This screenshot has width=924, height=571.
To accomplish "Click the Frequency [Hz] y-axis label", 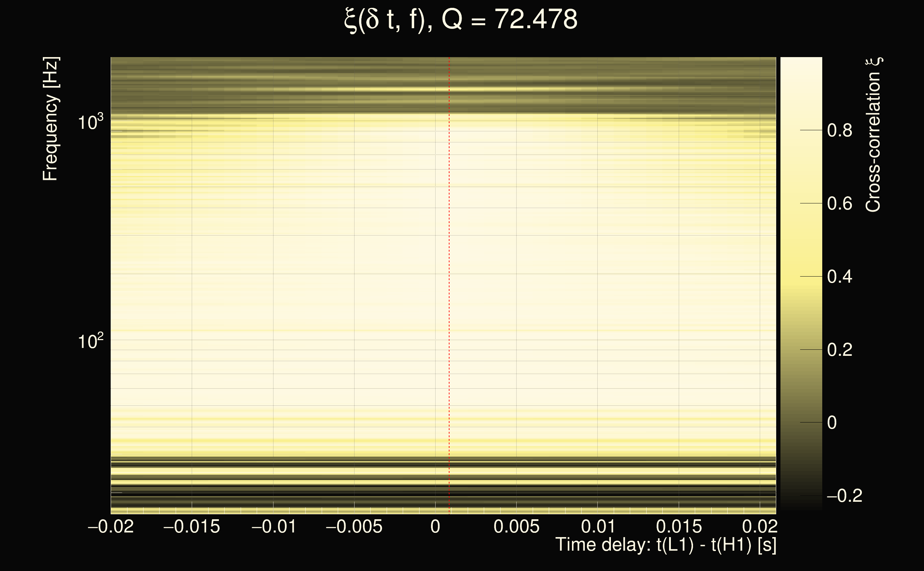I will tap(50, 119).
